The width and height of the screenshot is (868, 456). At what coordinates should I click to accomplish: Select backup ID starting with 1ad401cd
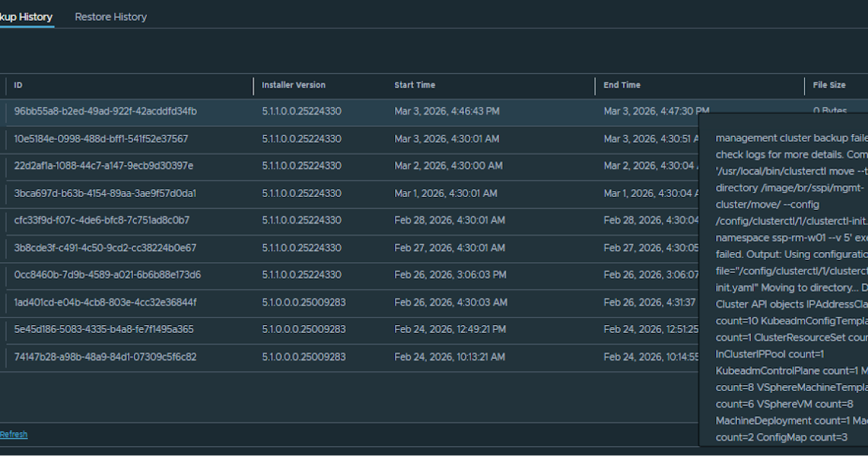click(105, 302)
